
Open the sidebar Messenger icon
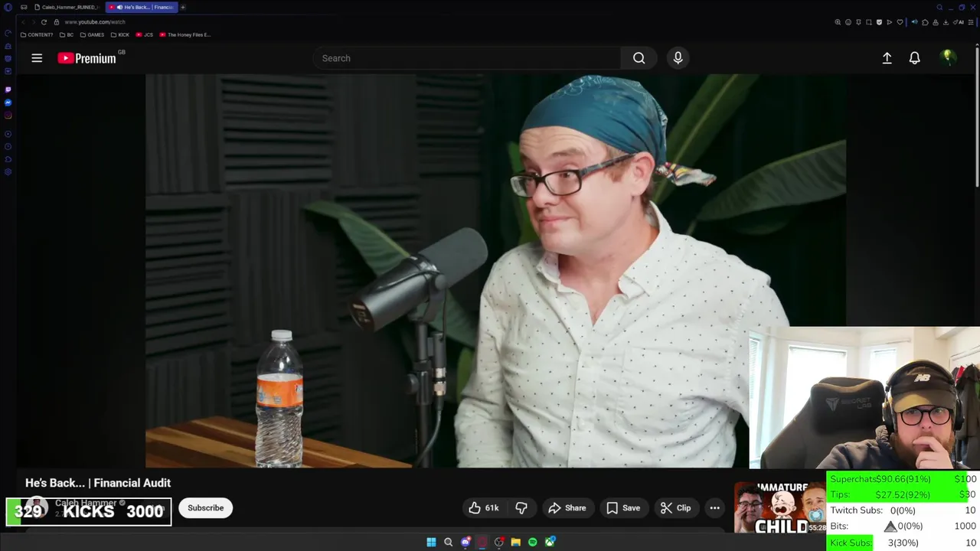(8, 103)
